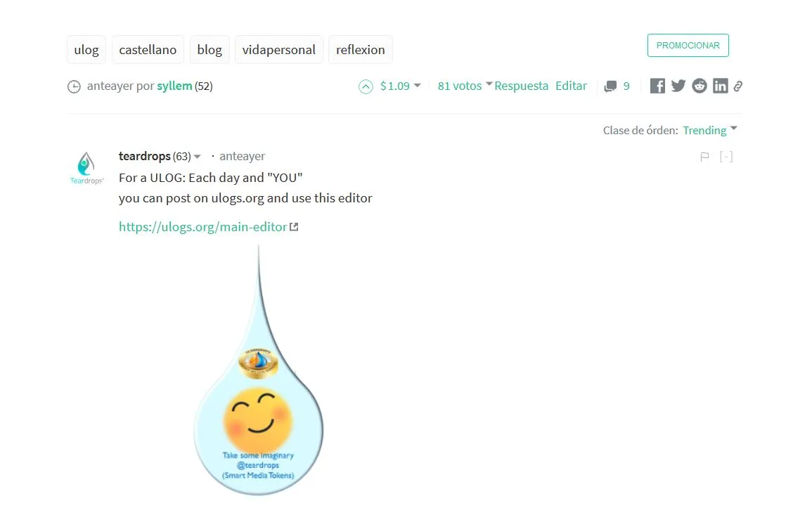Open author syllem's profile

coord(174,86)
